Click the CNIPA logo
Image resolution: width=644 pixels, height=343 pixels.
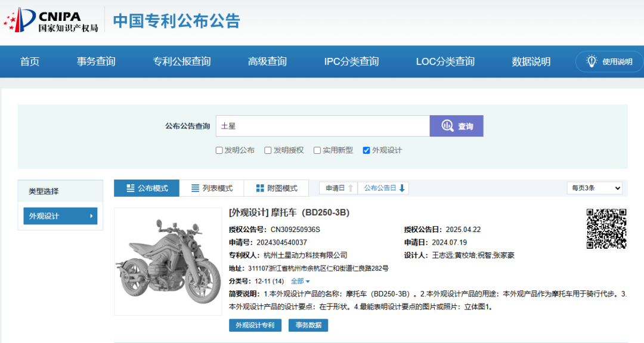[x=51, y=20]
